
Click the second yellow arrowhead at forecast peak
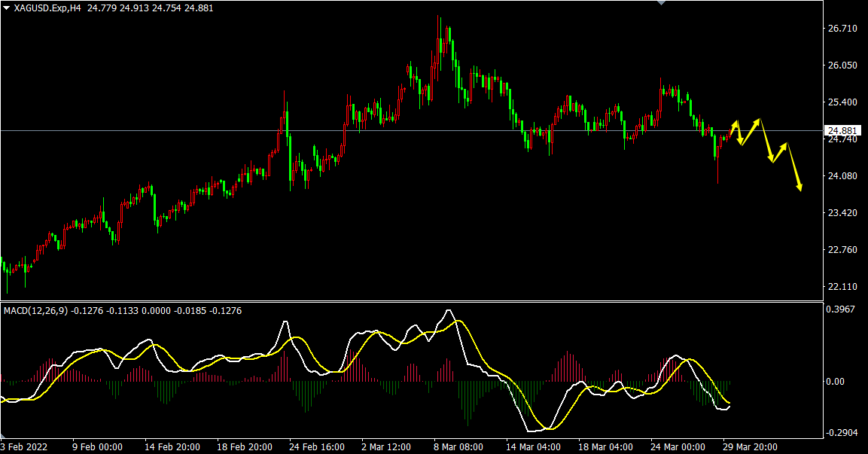tap(759, 120)
